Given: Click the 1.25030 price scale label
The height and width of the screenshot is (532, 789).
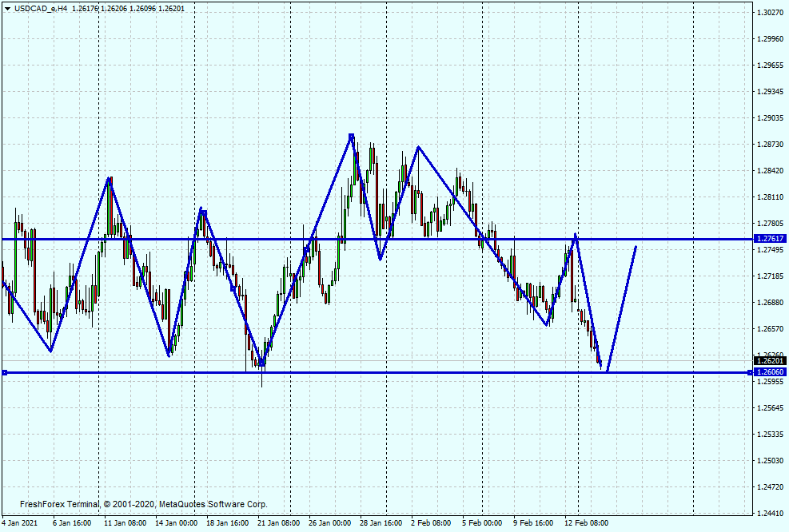Looking at the screenshot, I should (x=771, y=461).
